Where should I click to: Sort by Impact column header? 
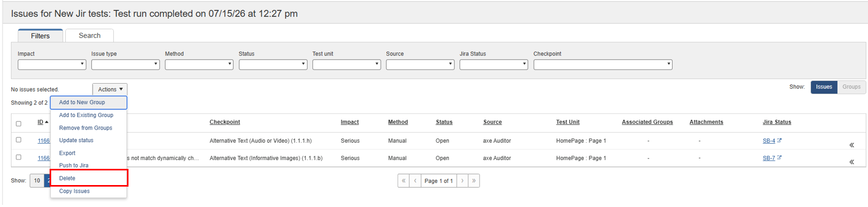pyautogui.click(x=349, y=122)
